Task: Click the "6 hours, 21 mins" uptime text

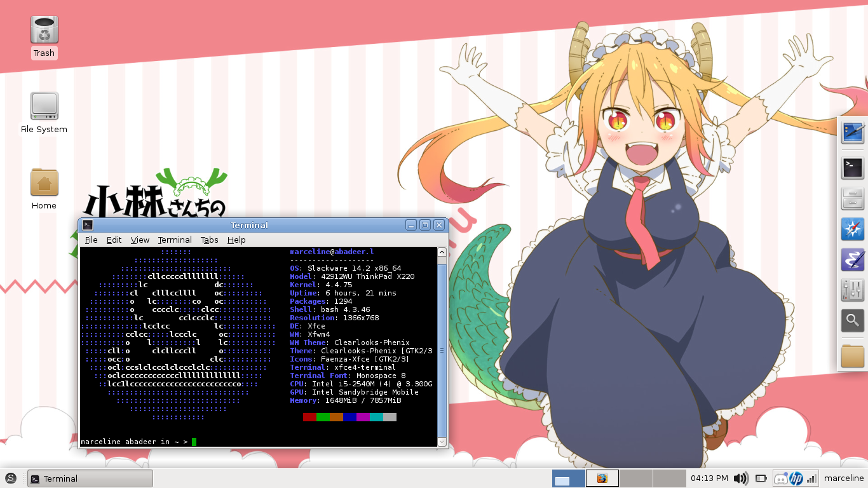Action: [x=361, y=293]
